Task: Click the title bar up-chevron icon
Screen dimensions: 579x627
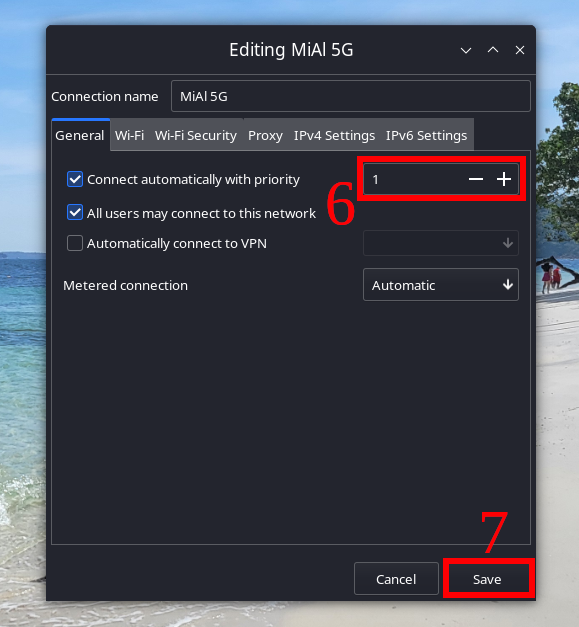Action: coord(493,50)
